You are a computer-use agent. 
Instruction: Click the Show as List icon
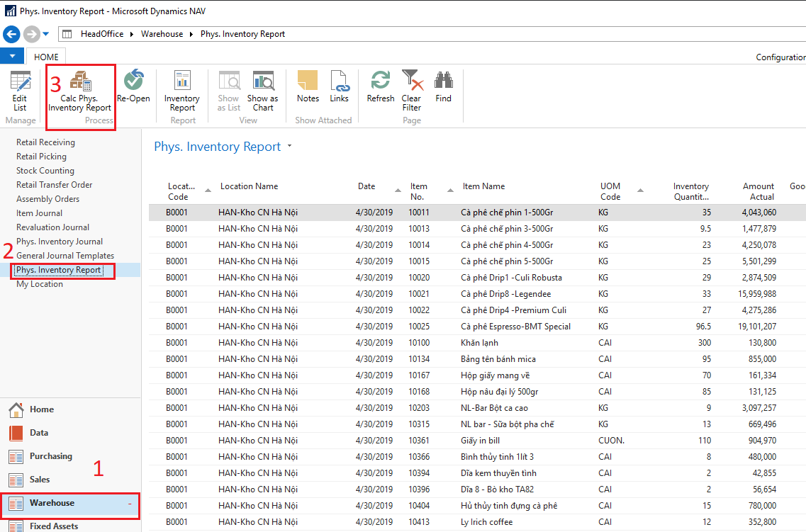pos(229,81)
